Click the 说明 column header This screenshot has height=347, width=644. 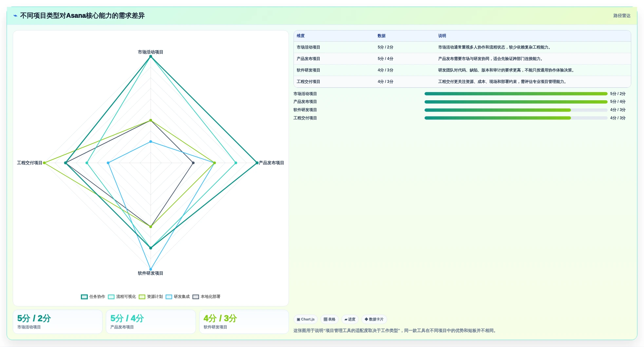[442, 36]
